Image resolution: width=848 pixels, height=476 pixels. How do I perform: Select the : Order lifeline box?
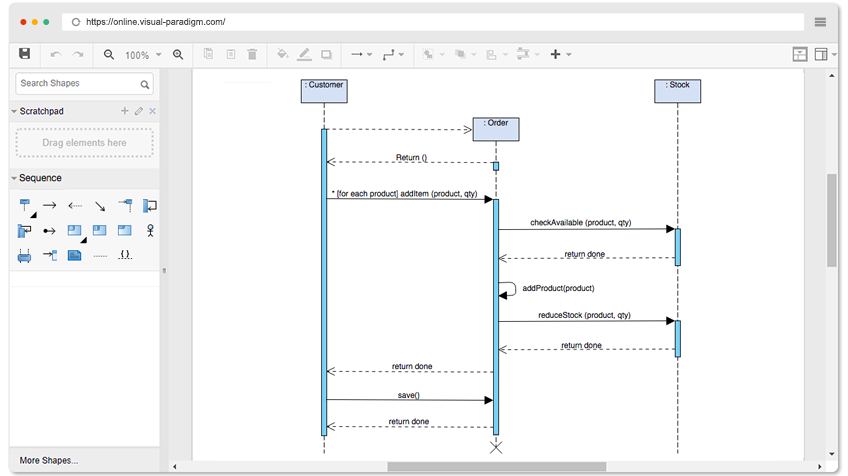pos(496,129)
